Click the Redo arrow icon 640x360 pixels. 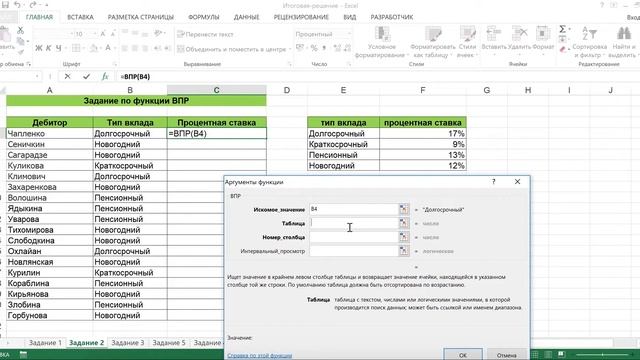[x=33, y=5]
